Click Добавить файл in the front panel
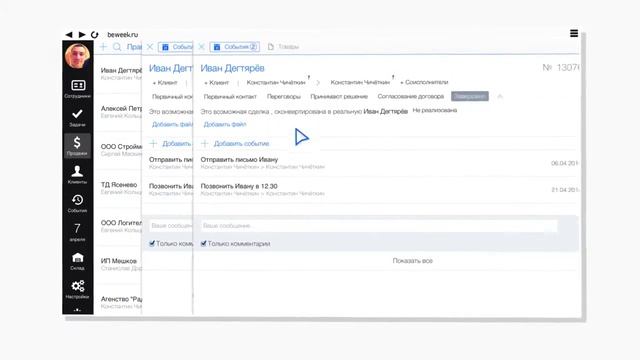The height and width of the screenshot is (360, 640). (225, 124)
